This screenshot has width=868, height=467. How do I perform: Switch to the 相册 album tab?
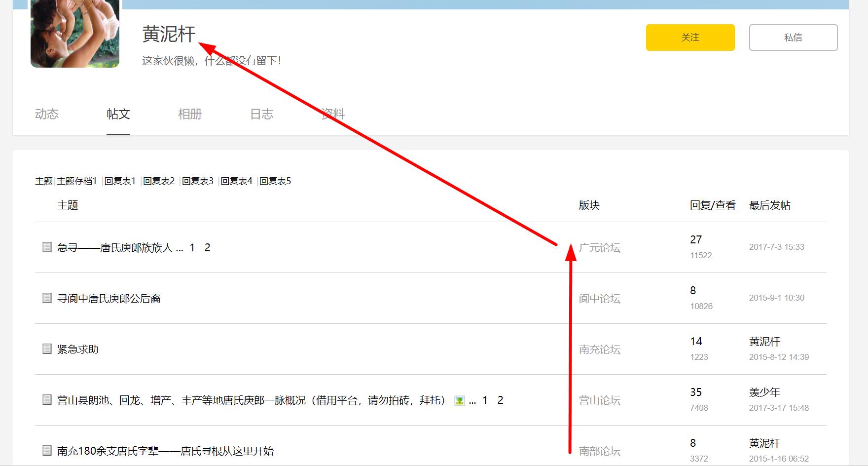pyautogui.click(x=190, y=114)
